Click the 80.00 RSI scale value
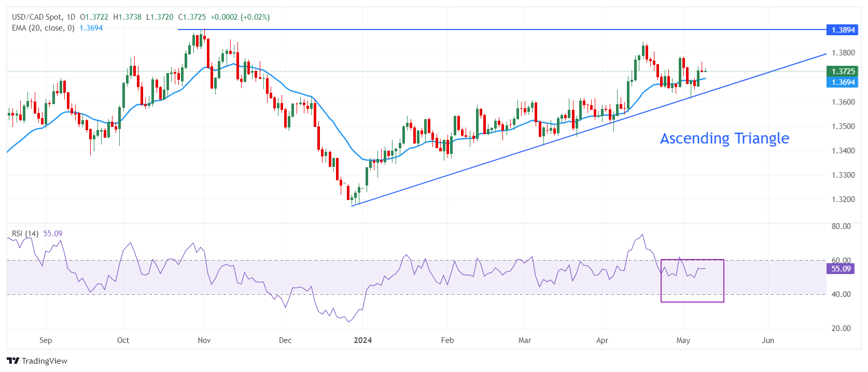868x372 pixels. coord(841,226)
